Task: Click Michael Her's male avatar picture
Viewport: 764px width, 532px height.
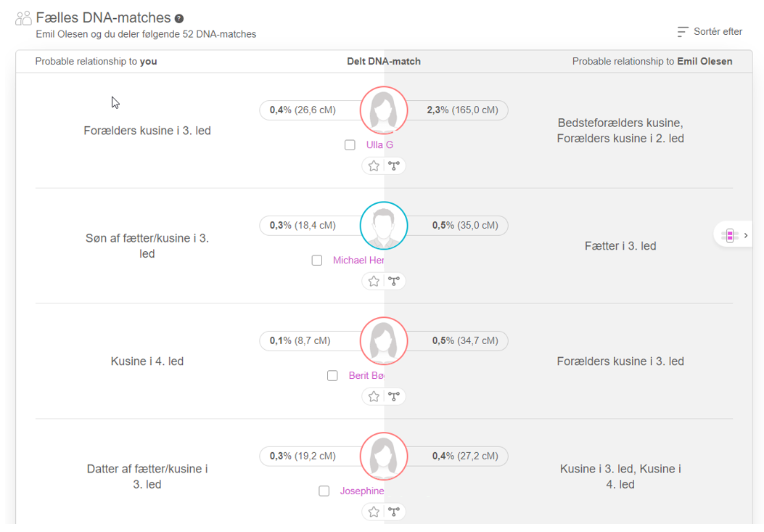Action: point(384,226)
